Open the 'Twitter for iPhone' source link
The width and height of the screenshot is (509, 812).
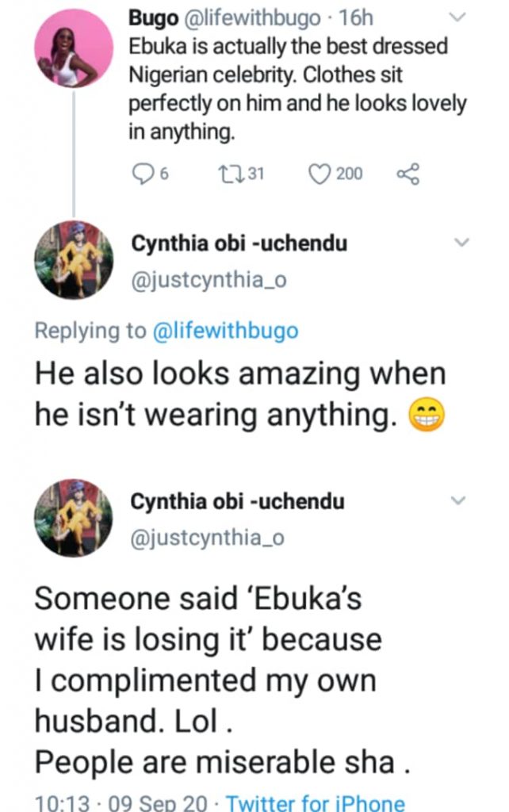point(315,802)
